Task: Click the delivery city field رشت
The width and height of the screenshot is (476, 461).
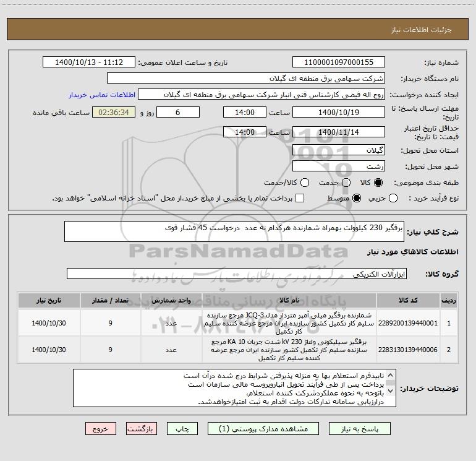Action: [x=339, y=166]
